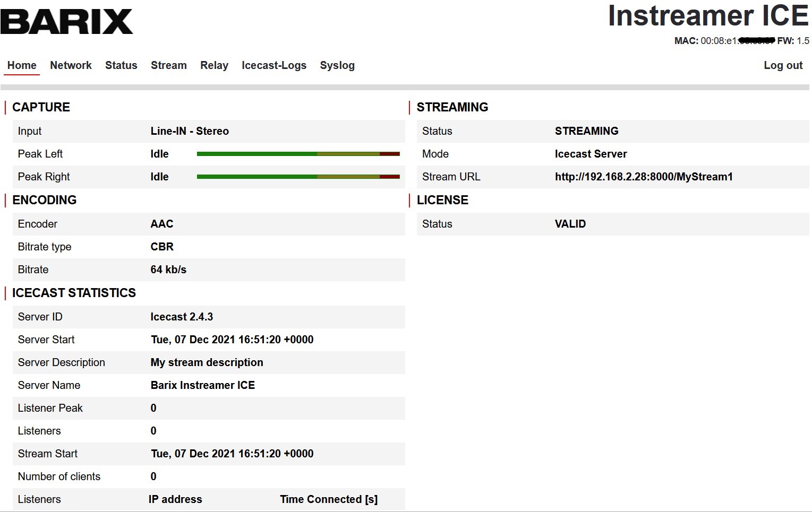Open the Home tab
Image resolution: width=812 pixels, height=512 pixels.
point(22,65)
